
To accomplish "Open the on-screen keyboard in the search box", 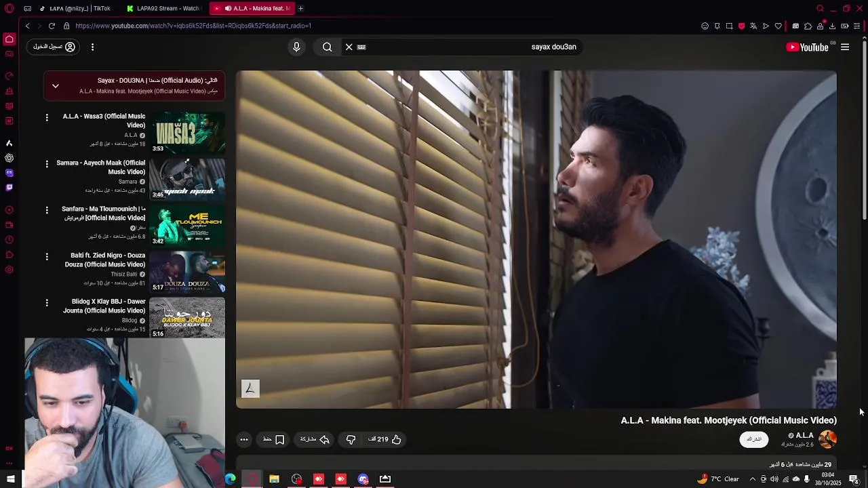I will (x=361, y=47).
